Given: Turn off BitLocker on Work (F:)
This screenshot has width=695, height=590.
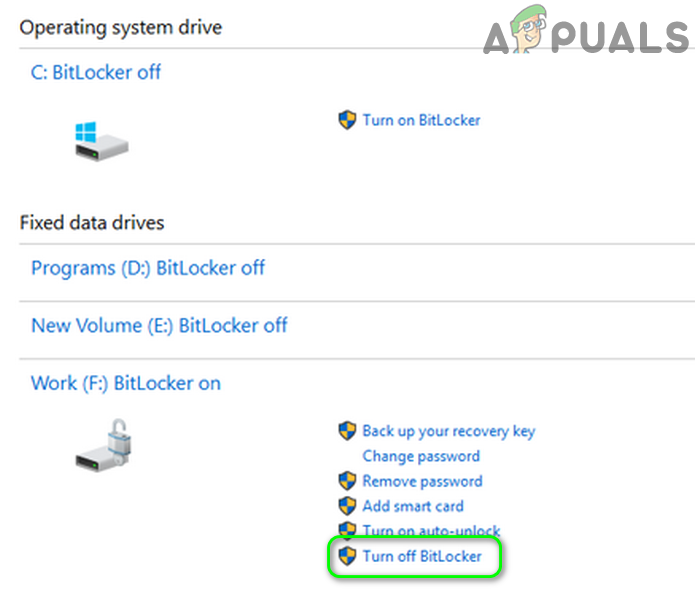Looking at the screenshot, I should tap(422, 556).
